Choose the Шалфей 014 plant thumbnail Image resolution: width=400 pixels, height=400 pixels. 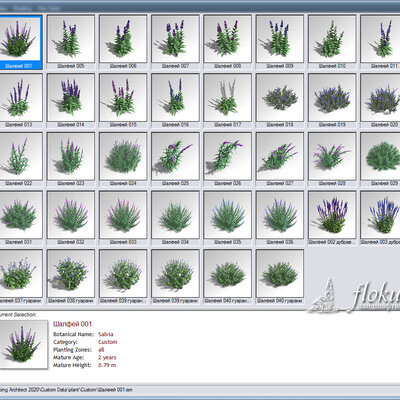point(71,97)
